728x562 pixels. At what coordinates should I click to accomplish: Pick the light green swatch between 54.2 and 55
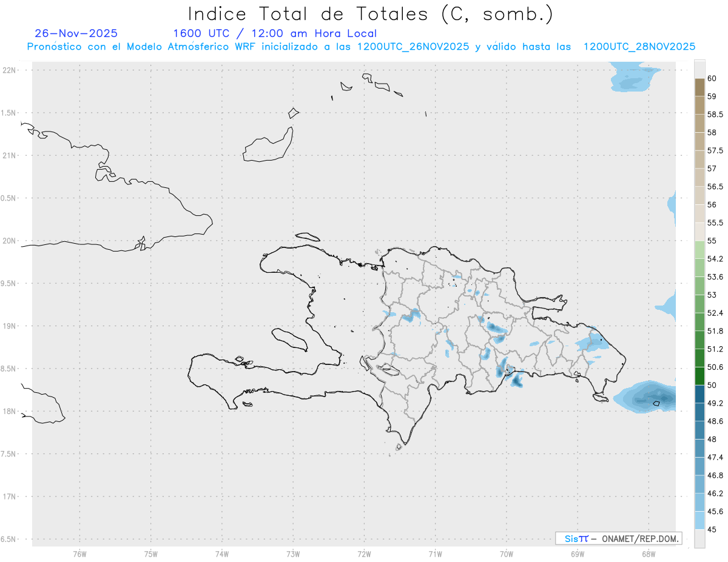[x=699, y=250]
